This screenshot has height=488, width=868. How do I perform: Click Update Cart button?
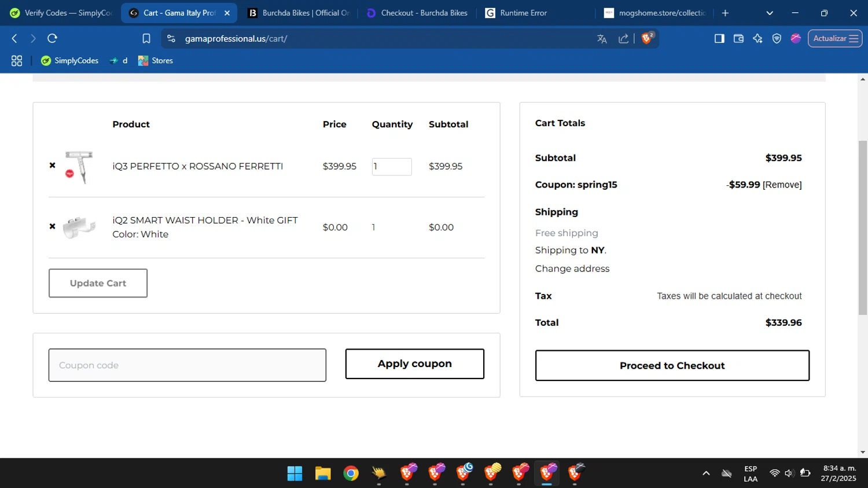98,283
